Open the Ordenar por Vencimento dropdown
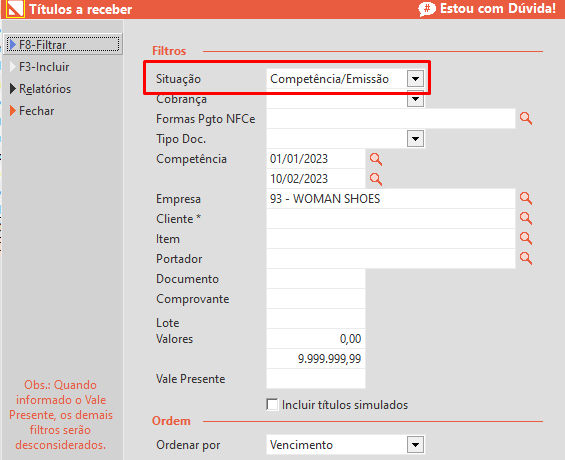 [x=415, y=445]
